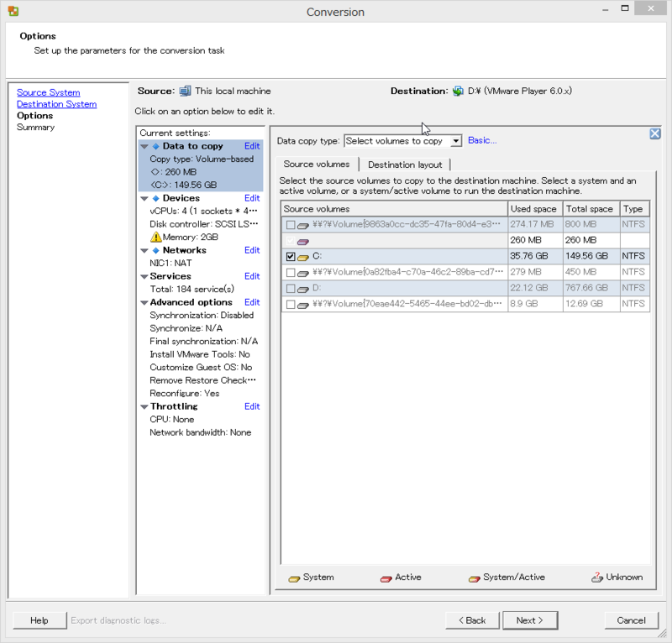
Task: Select 'Copy type: Volume-based' line
Action: click(202, 159)
